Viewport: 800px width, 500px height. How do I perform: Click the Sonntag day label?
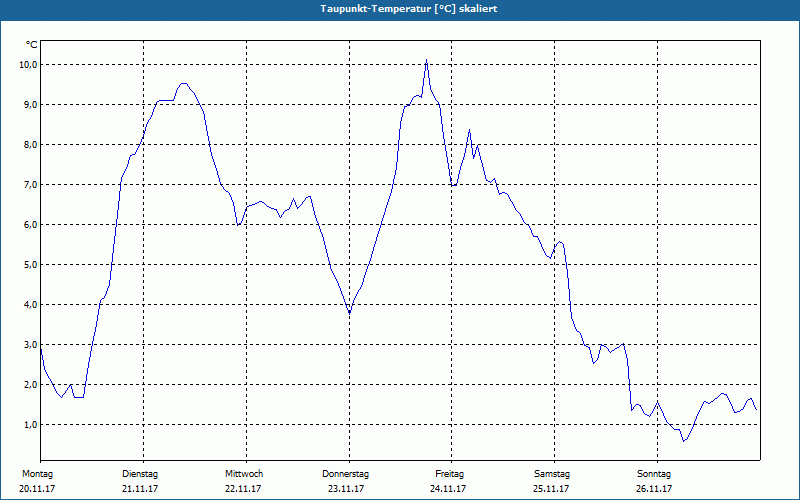pyautogui.click(x=654, y=474)
